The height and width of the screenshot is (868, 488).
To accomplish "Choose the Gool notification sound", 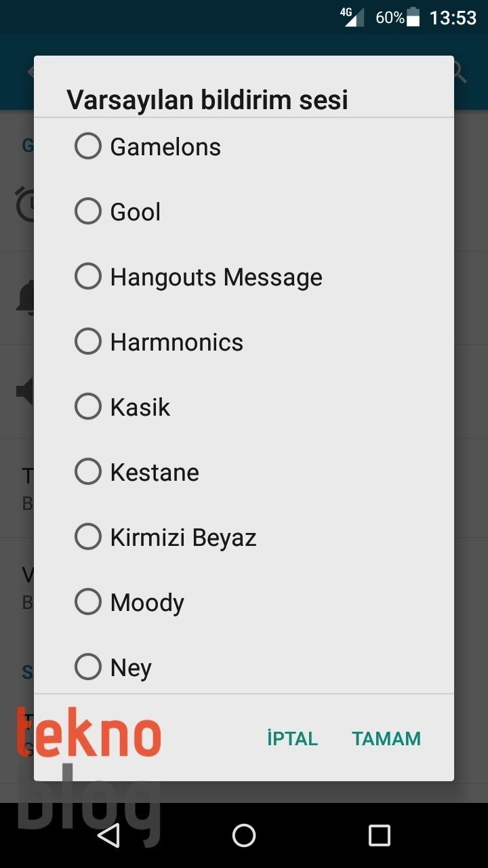I will pyautogui.click(x=88, y=212).
